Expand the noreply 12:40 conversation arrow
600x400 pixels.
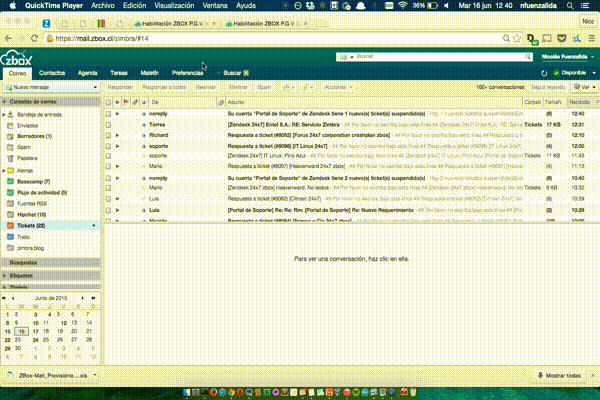(117, 114)
